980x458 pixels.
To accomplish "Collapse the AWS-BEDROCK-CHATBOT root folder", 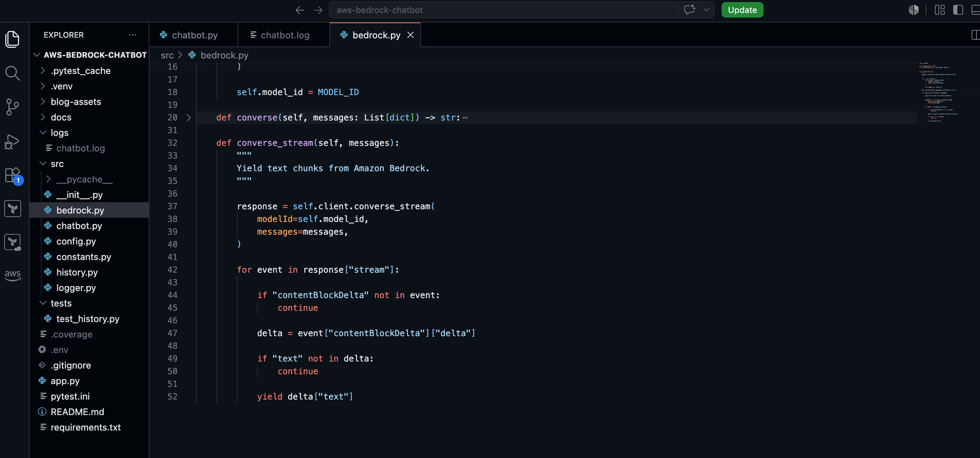I will point(37,55).
